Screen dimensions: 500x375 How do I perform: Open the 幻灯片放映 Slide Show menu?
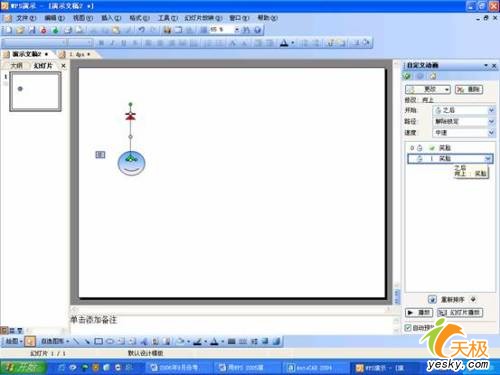coord(203,18)
